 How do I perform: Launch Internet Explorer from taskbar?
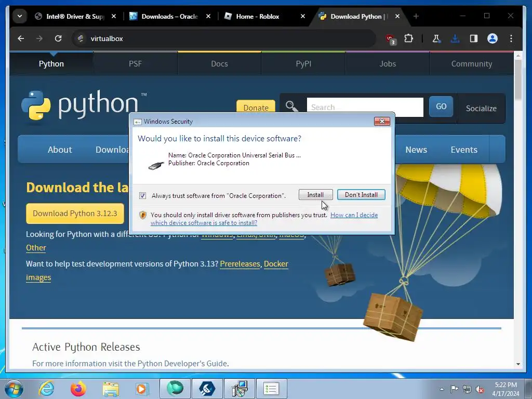tap(46, 389)
